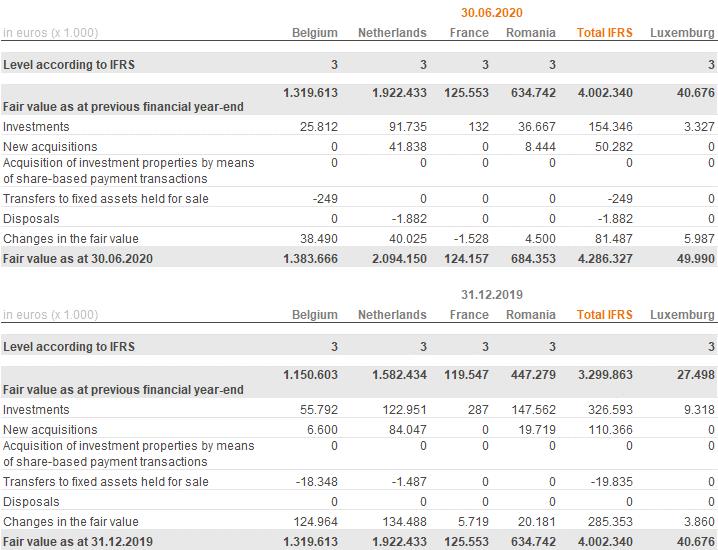Click the orange 30.06.2020 date heading
The height and width of the screenshot is (550, 718).
[491, 13]
